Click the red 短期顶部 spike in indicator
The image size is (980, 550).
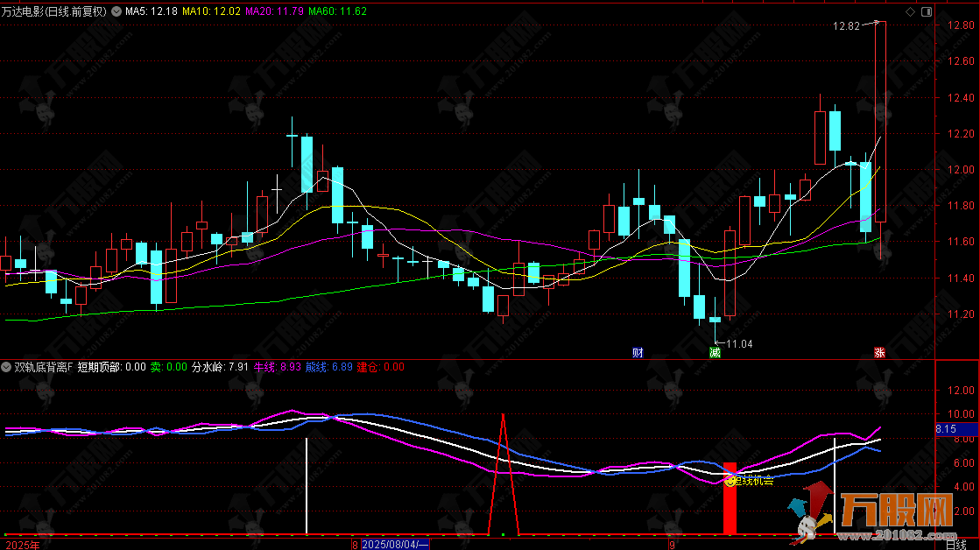pos(503,474)
